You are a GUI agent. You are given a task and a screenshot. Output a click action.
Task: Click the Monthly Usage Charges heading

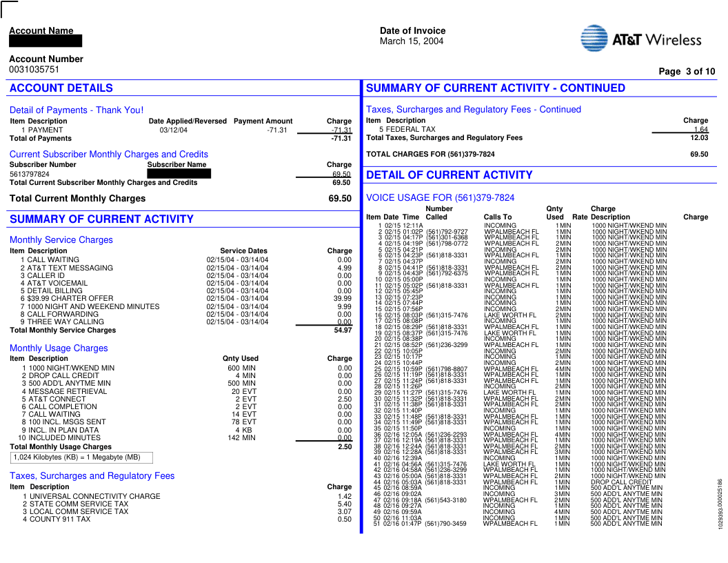click(x=59, y=348)
